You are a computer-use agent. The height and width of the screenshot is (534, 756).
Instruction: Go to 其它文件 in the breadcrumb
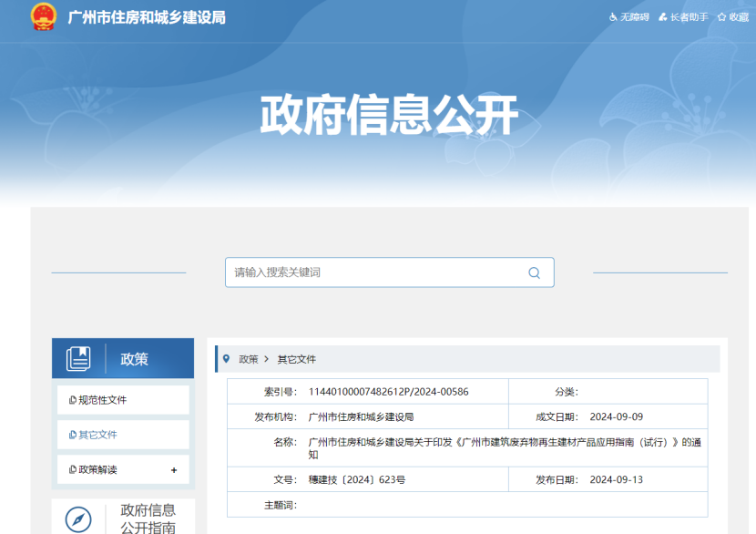coord(297,359)
